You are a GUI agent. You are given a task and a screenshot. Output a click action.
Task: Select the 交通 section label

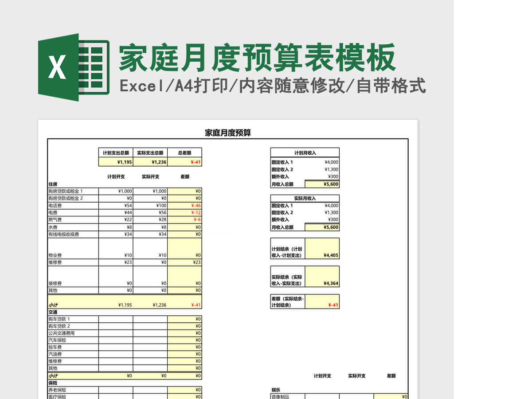click(53, 312)
